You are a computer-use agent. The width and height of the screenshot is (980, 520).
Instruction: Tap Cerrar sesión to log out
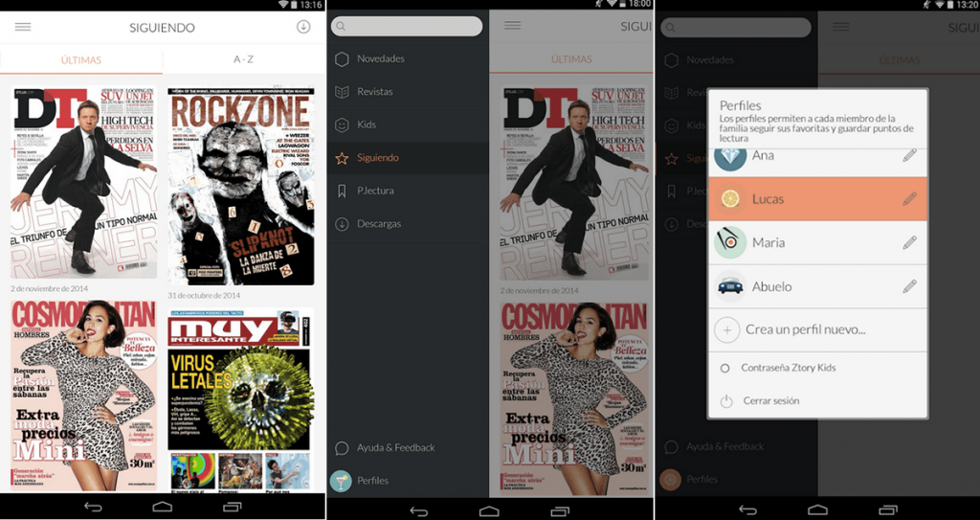(x=817, y=401)
